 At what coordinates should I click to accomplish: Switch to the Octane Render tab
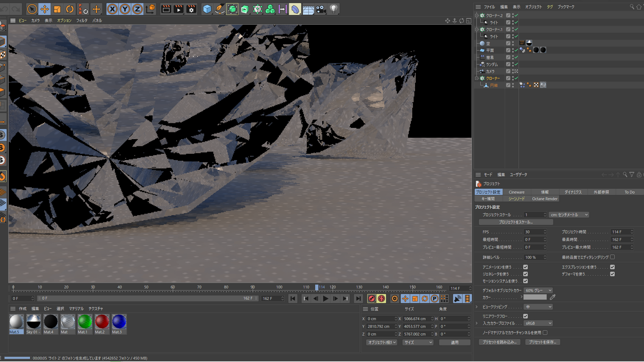point(545,199)
